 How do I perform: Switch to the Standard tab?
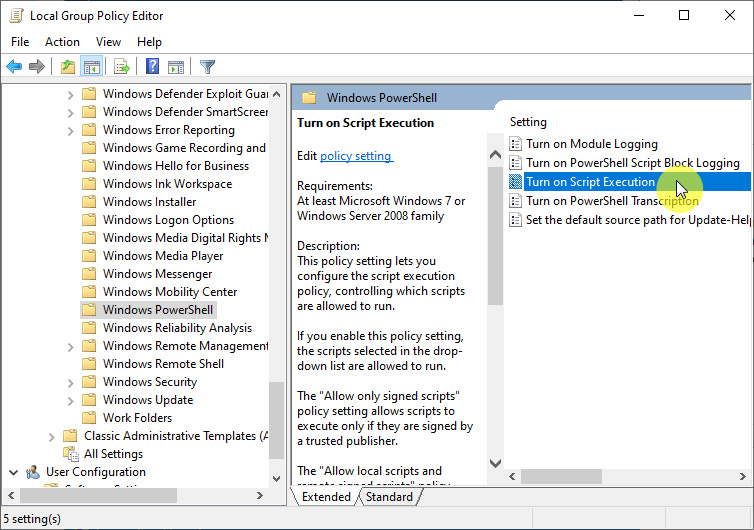[389, 497]
